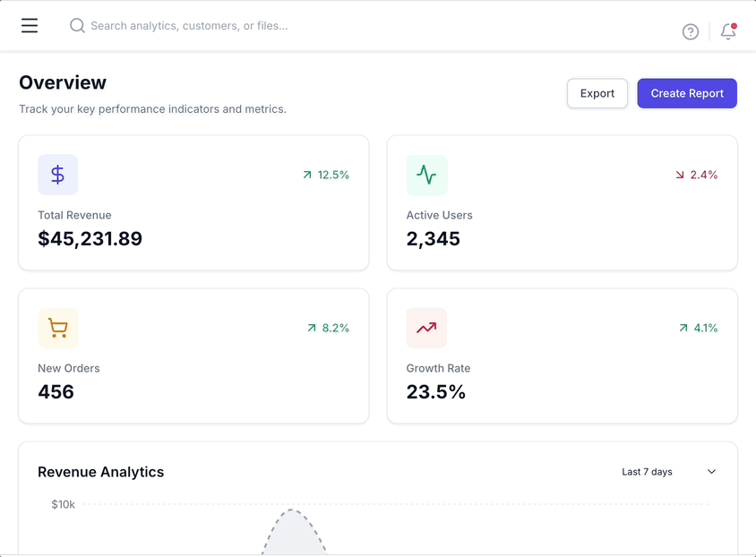
Task: Open notifications bell icon
Action: click(728, 32)
